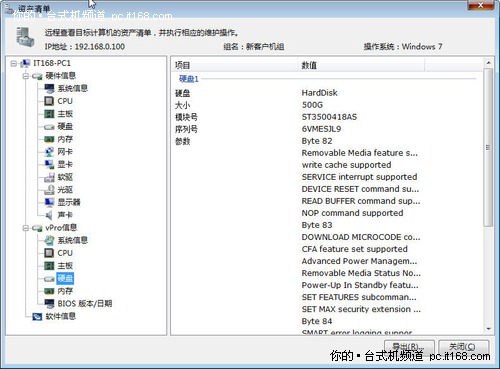500x369 pixels.
Task: Select 'NOP command supported' row
Action: click(352, 213)
